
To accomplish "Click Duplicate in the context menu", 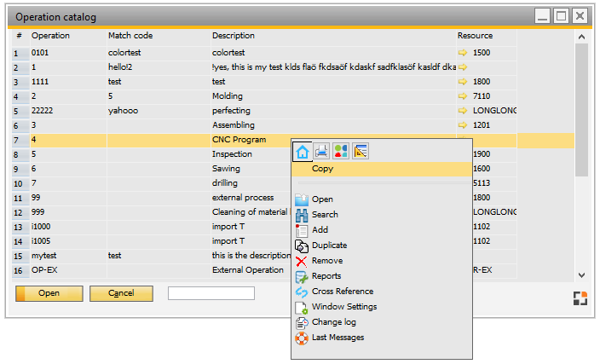I will (x=328, y=246).
